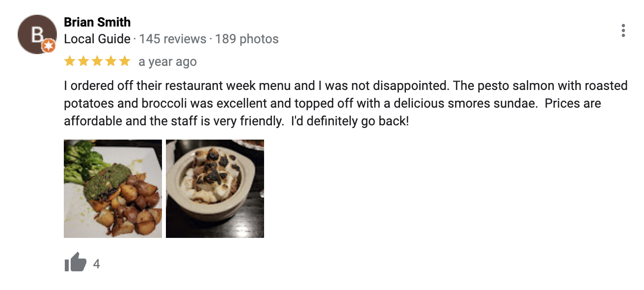Click the second yellow rating star
The height and width of the screenshot is (290, 644).
(x=83, y=61)
